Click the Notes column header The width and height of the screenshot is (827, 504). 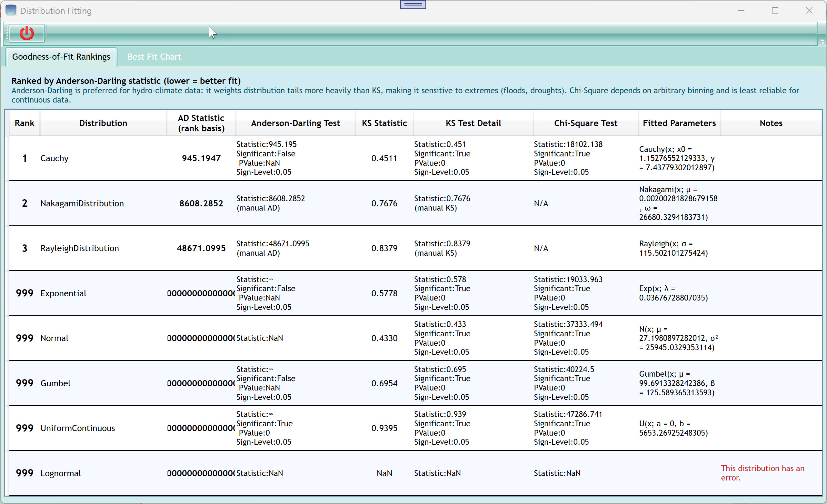(771, 123)
